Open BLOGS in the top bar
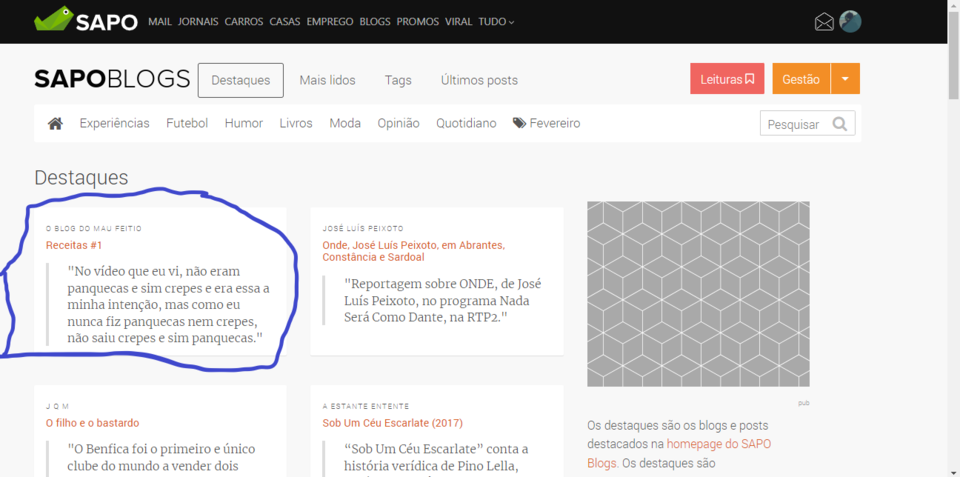The image size is (960, 477). (x=375, y=21)
